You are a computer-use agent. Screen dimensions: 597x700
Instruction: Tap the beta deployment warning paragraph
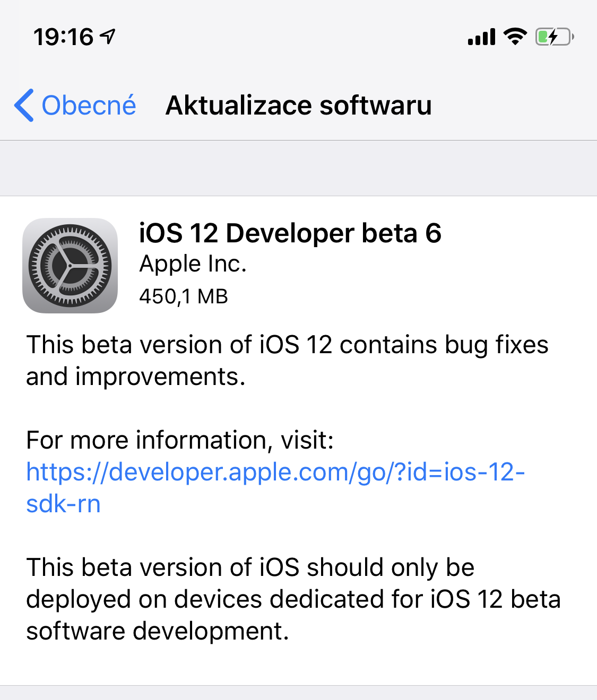pos(293,599)
